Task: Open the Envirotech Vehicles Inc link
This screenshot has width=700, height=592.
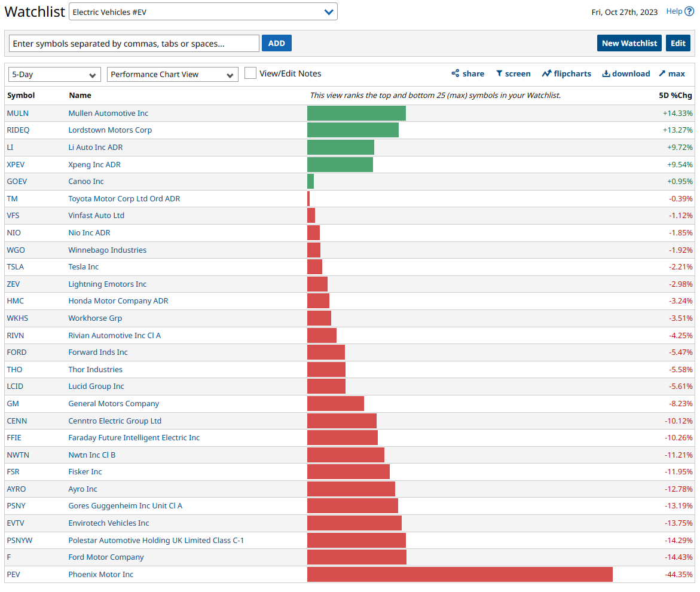Action: pyautogui.click(x=108, y=523)
